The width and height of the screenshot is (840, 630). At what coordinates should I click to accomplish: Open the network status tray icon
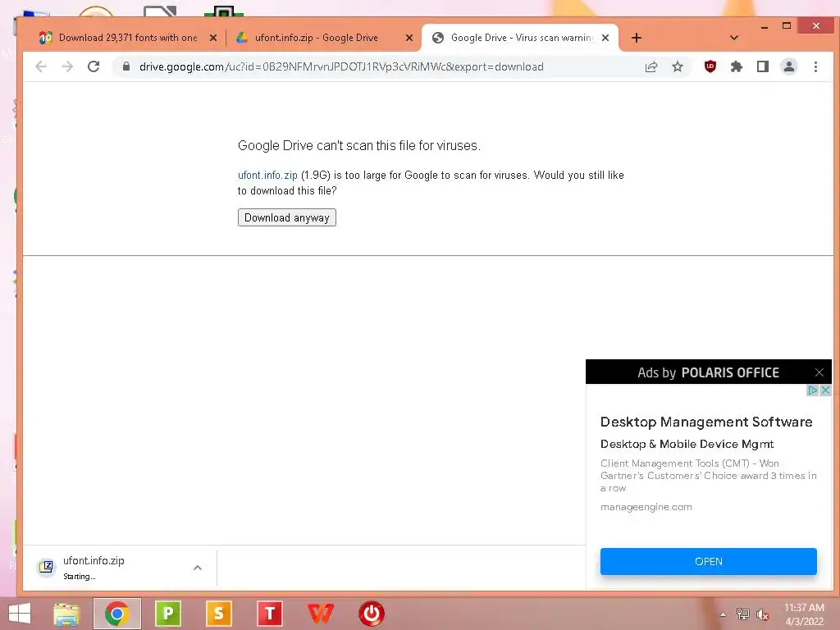click(x=742, y=614)
